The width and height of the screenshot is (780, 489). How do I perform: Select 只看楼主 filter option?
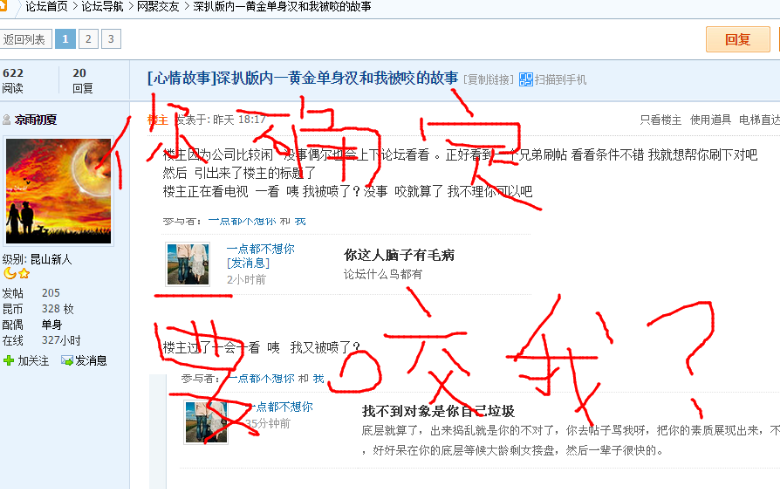661,120
